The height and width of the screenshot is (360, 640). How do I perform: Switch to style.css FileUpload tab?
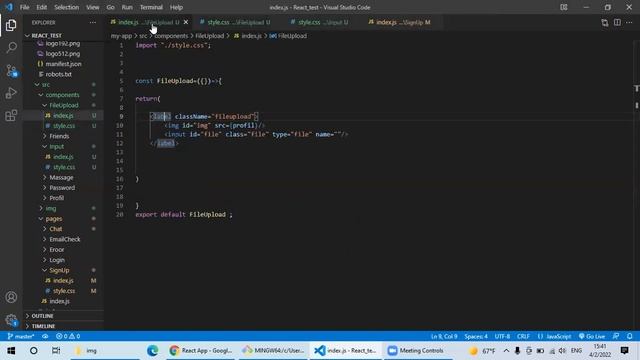click(x=238, y=22)
